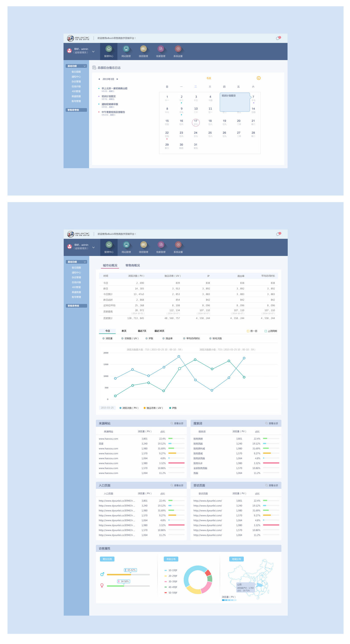Open notifications bubble on the statistics page
The image size is (350, 644).
coord(278,234)
